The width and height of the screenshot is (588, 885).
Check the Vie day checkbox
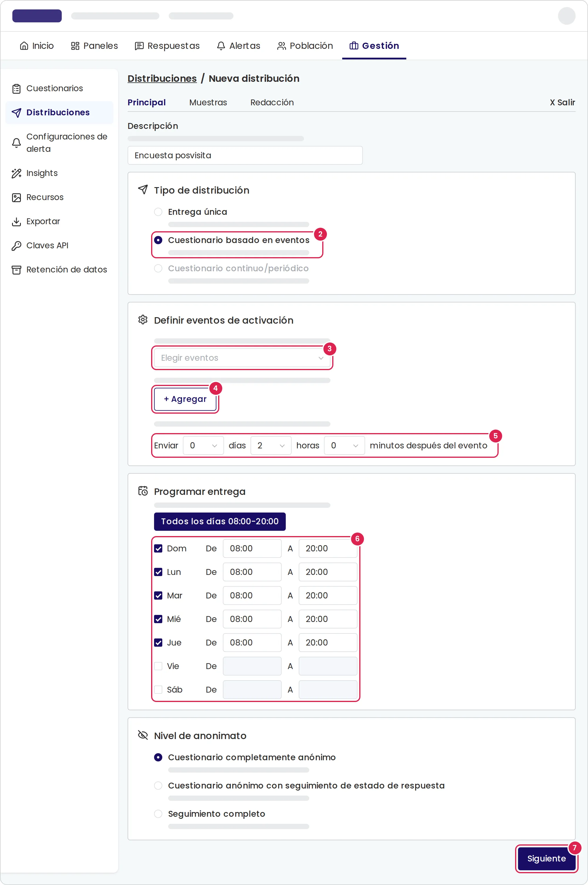coord(158,666)
